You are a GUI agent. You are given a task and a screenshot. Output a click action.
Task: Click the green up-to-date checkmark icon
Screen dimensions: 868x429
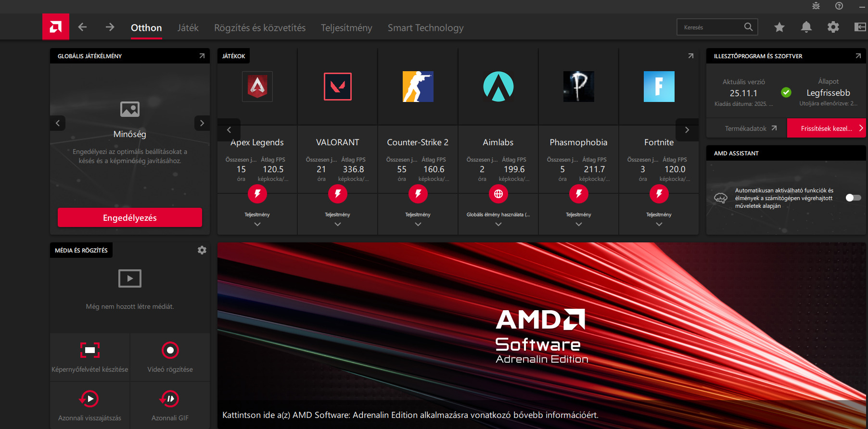tap(786, 92)
